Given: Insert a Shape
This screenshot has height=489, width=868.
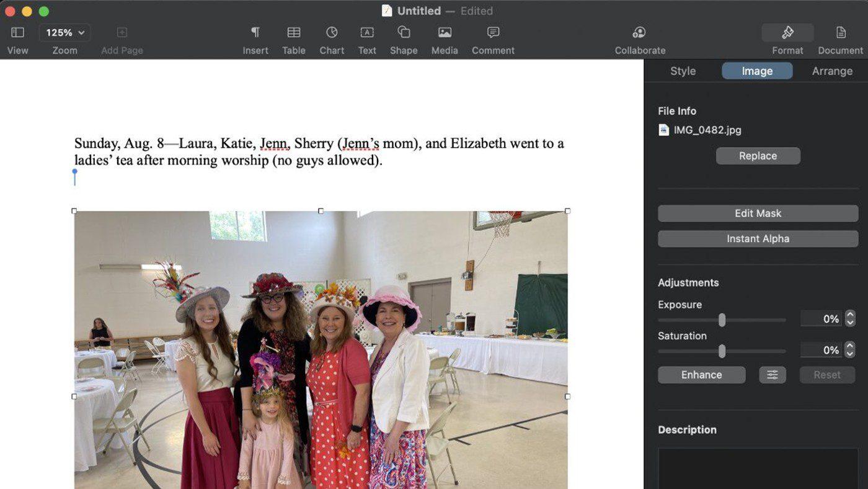Looking at the screenshot, I should click(x=404, y=37).
